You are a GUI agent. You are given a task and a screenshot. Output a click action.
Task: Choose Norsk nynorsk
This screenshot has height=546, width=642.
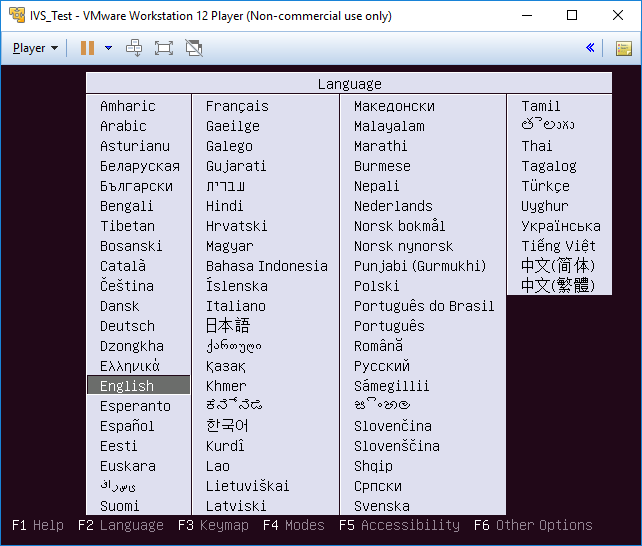click(403, 246)
